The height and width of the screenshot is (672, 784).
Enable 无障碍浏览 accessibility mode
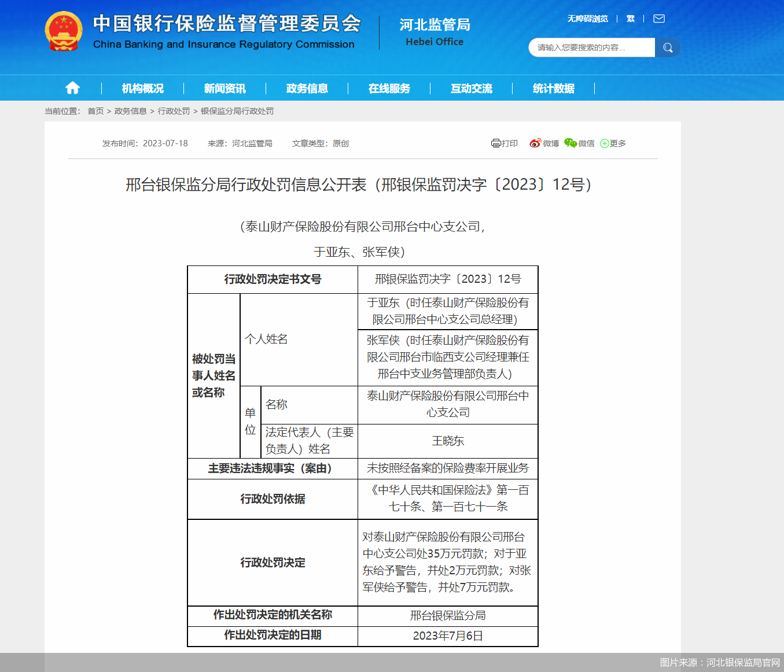(587, 18)
